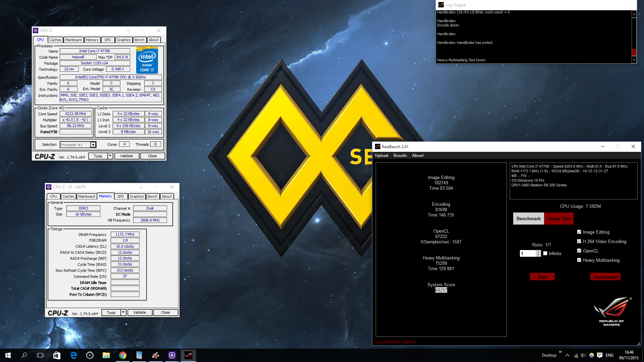Enable the Infinite runs checkbox

pos(545,253)
